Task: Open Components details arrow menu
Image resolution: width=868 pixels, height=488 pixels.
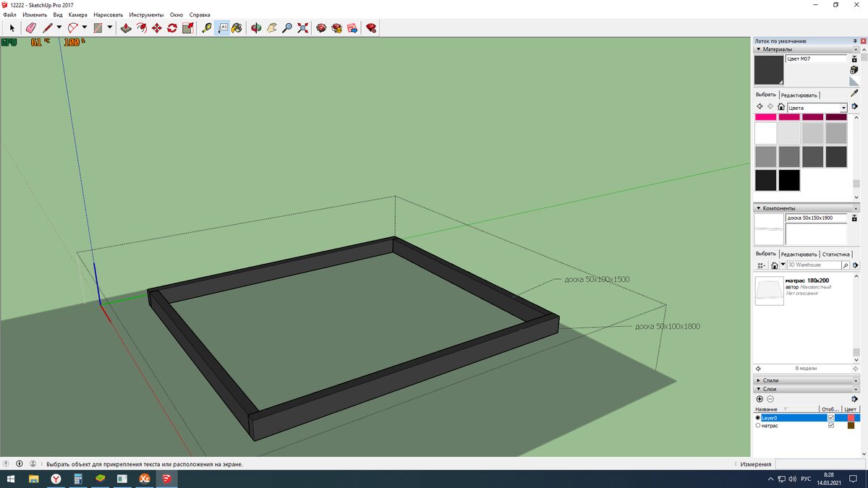Action: click(x=854, y=265)
